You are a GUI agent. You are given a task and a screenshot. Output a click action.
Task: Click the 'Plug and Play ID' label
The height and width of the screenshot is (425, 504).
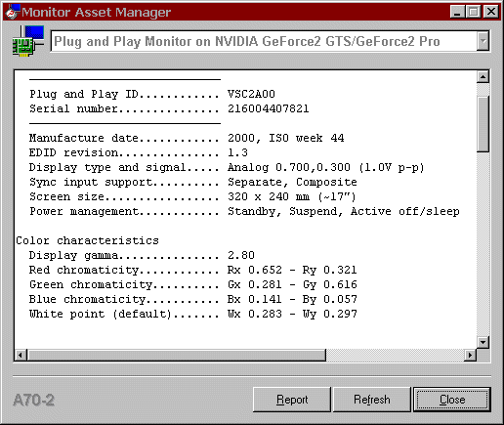[x=84, y=94]
